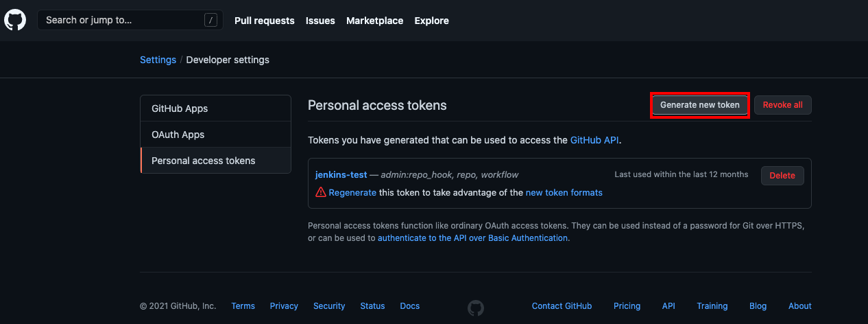Open Training link in footer
This screenshot has height=324, width=868.
pos(712,306)
